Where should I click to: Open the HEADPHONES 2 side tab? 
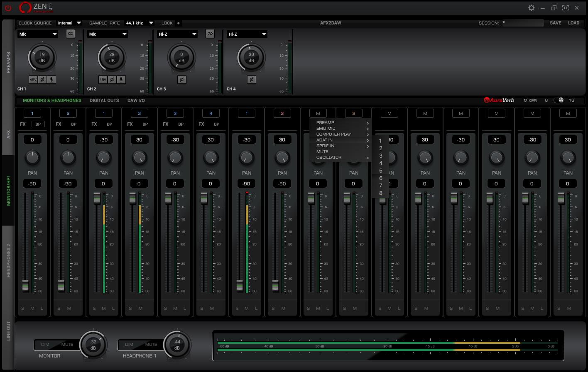point(8,260)
